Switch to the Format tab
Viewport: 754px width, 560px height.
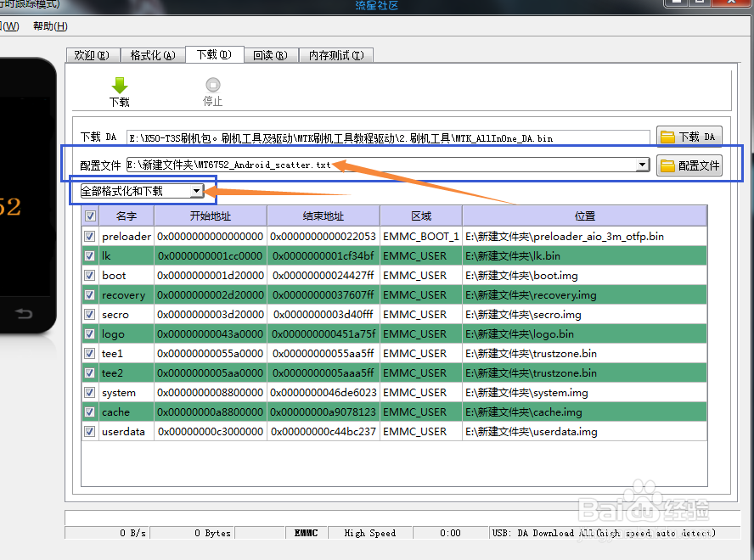pos(153,55)
